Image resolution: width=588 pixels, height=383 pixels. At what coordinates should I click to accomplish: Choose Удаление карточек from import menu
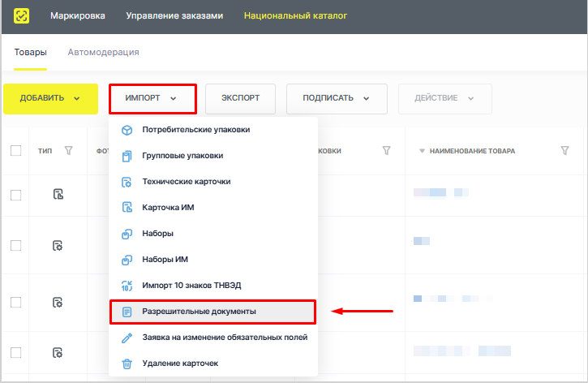point(213,364)
